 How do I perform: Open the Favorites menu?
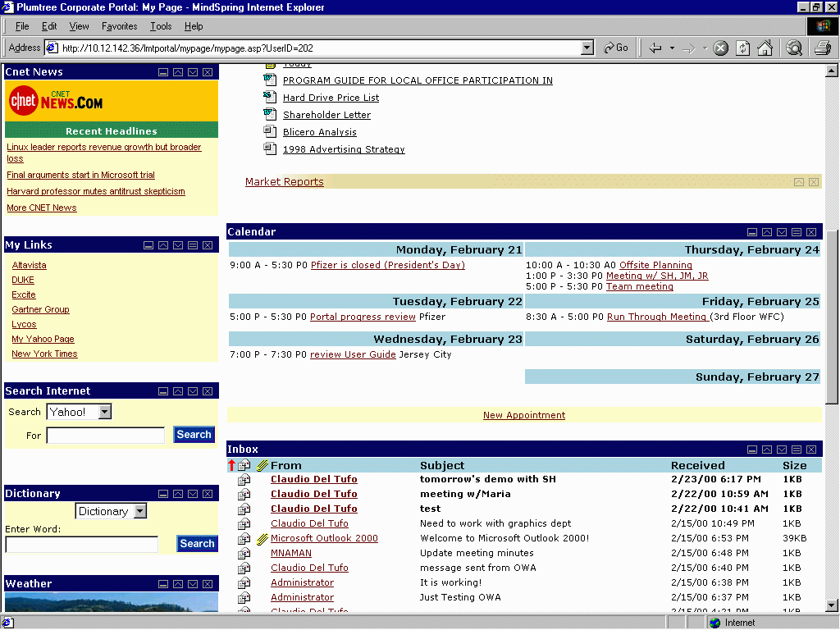point(120,26)
